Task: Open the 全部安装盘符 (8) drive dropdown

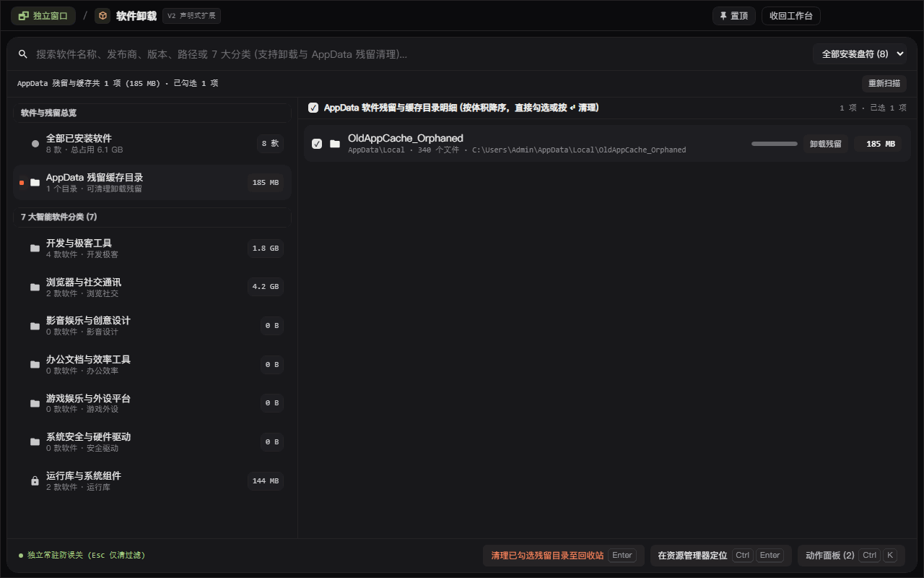Action: click(x=860, y=54)
